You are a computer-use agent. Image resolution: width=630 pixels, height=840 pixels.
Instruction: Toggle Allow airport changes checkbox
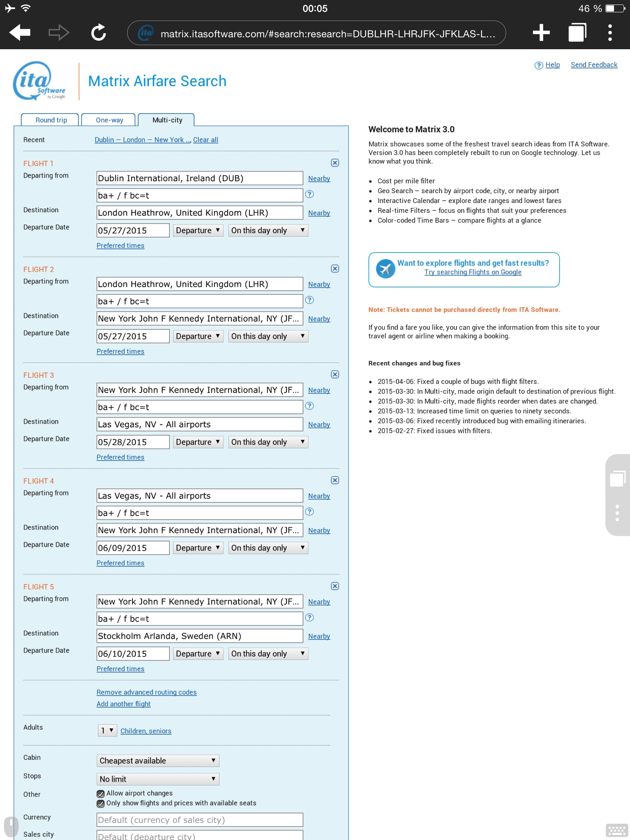(x=100, y=794)
